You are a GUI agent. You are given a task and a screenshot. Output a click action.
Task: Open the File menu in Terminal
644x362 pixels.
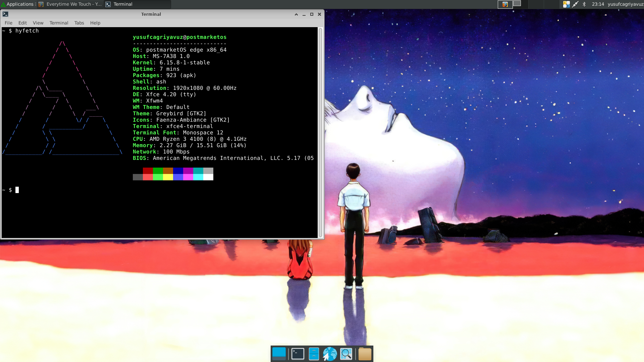pos(8,23)
